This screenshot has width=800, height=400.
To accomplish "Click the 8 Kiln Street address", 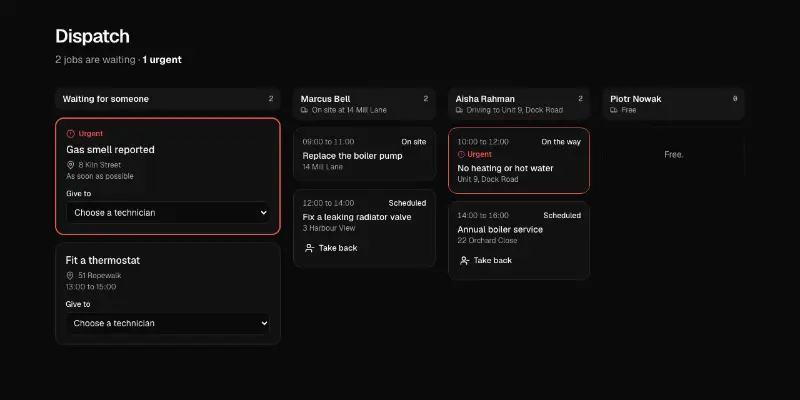I will pyautogui.click(x=99, y=165).
